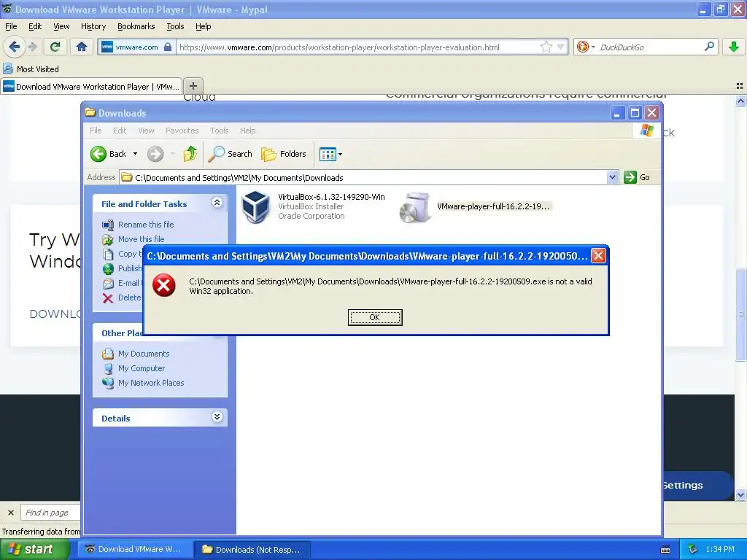Go back in the Mypal browser
747x560 pixels.
(14, 47)
